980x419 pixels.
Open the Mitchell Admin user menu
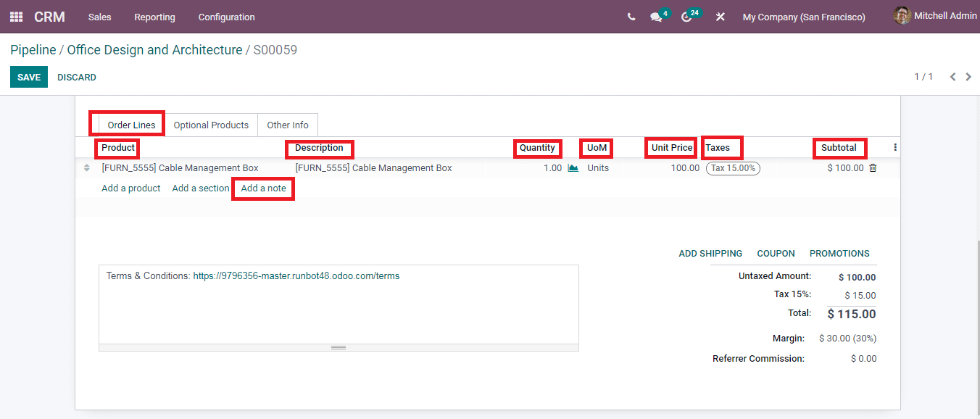935,16
